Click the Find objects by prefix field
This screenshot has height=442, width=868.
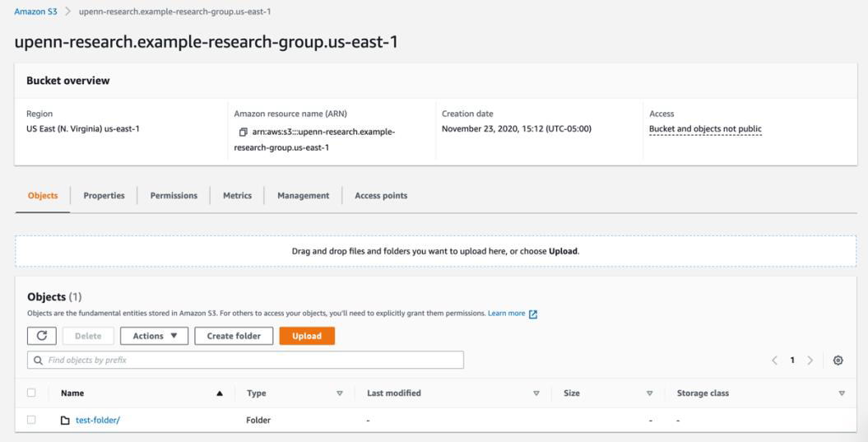point(245,360)
